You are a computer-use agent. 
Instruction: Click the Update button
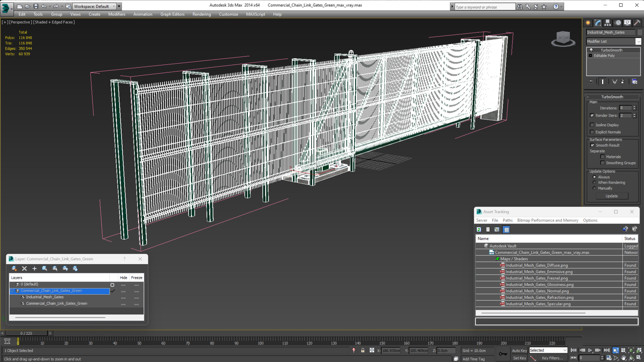[x=611, y=196]
